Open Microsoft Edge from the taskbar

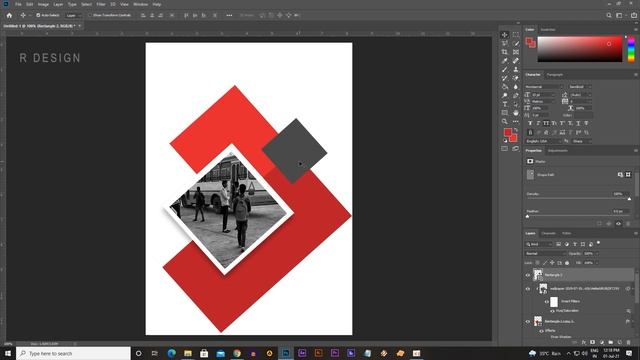coord(171,353)
